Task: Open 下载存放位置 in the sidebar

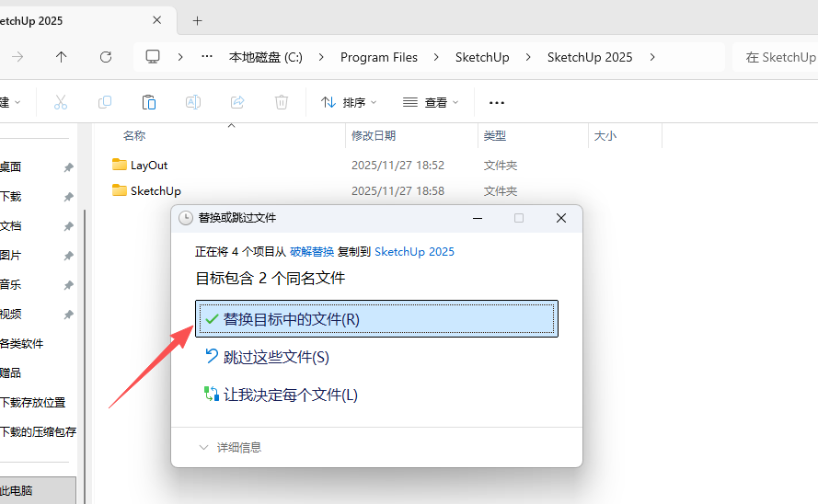Action: (33, 402)
